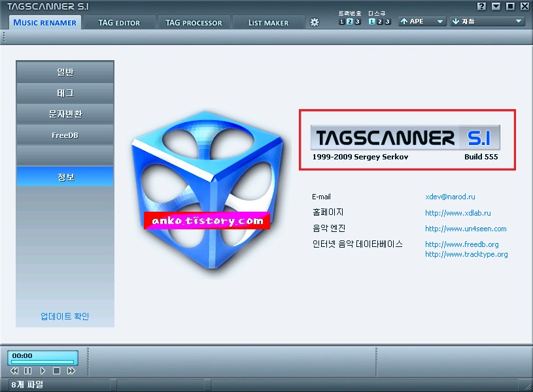The height and width of the screenshot is (392, 533).
Task: Maximize the TagScanner window
Action: coord(510,7)
